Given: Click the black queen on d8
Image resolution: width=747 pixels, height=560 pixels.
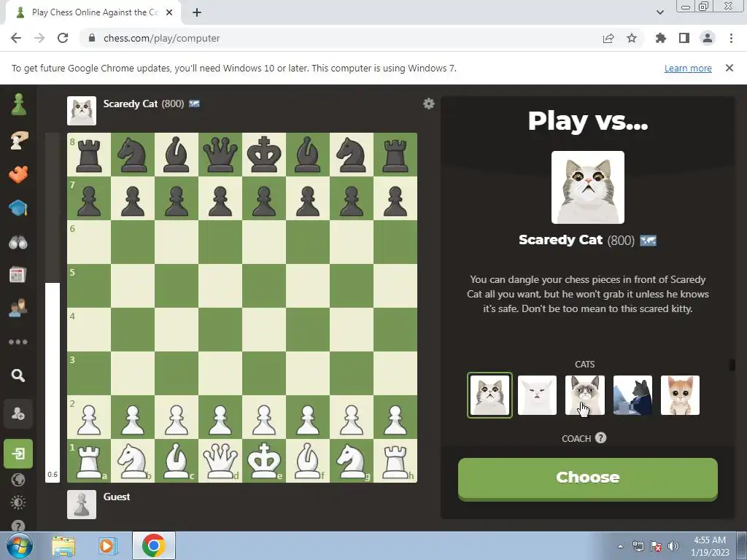Looking at the screenshot, I should 220,155.
